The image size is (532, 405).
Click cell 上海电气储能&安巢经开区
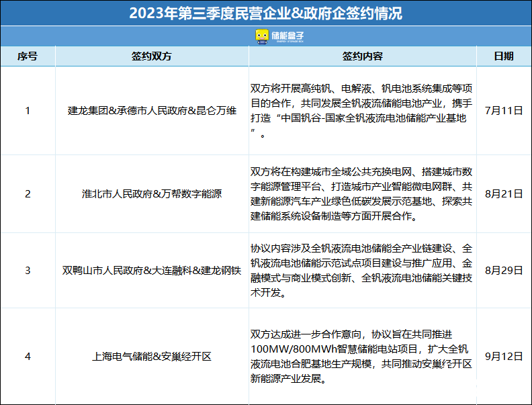[152, 356]
